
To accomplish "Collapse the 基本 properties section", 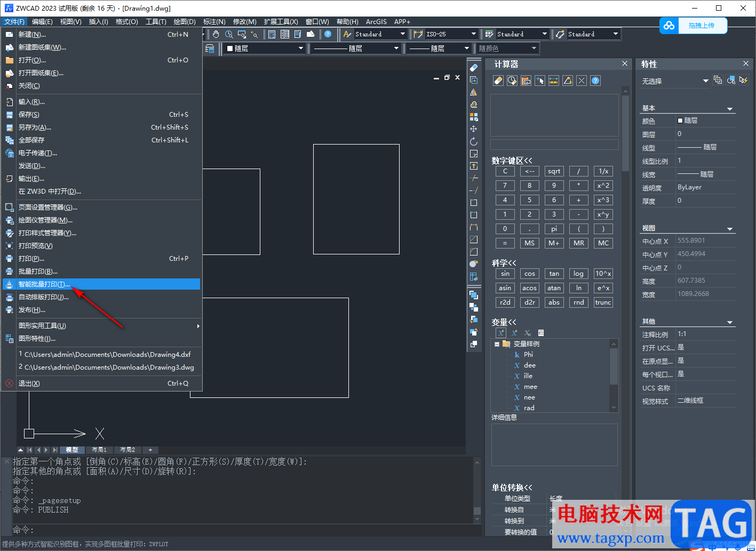I will pos(730,109).
